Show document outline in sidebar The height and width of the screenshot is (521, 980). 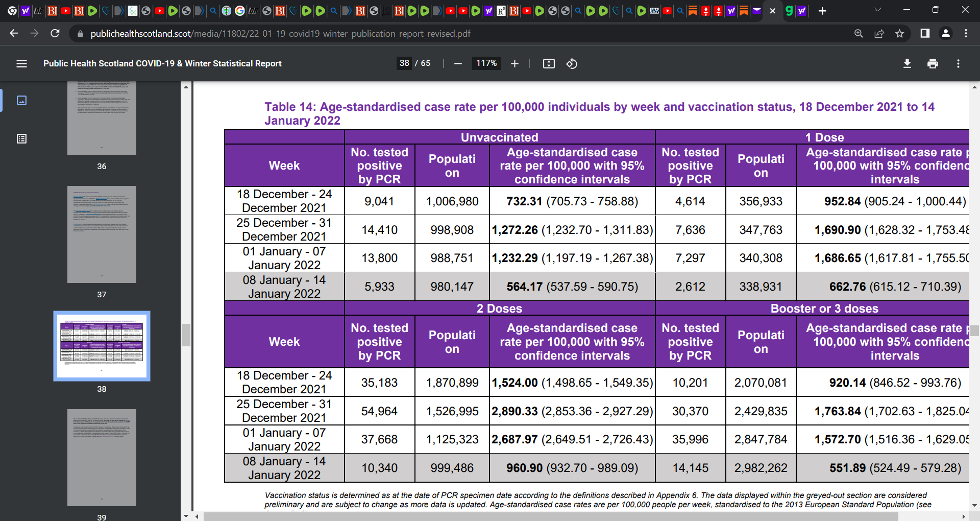click(x=21, y=138)
